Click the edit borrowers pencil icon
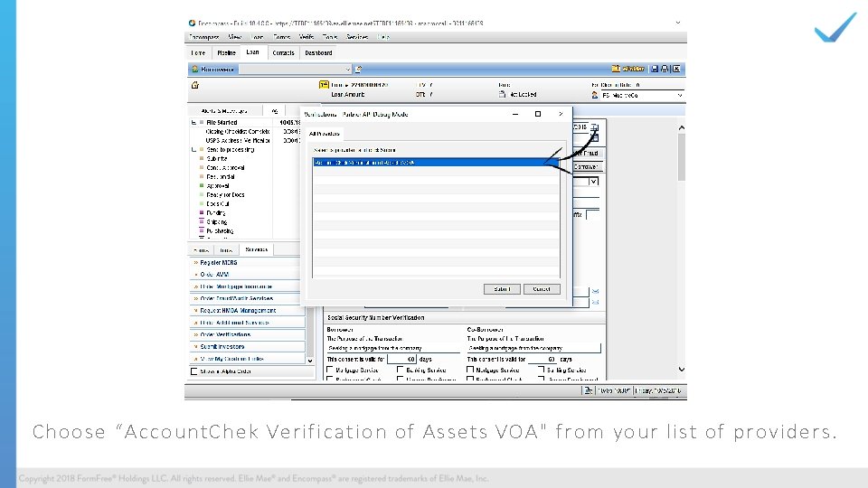This screenshot has height=488, width=868. (359, 70)
